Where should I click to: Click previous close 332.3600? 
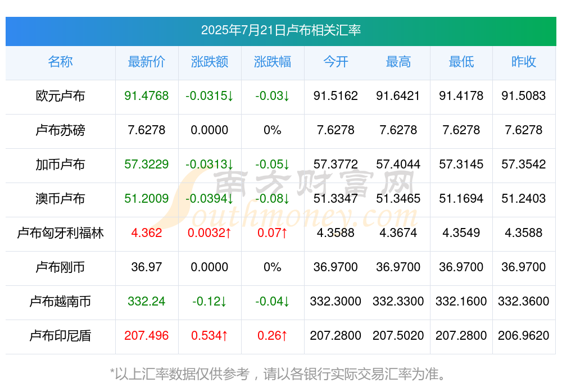[x=524, y=301]
